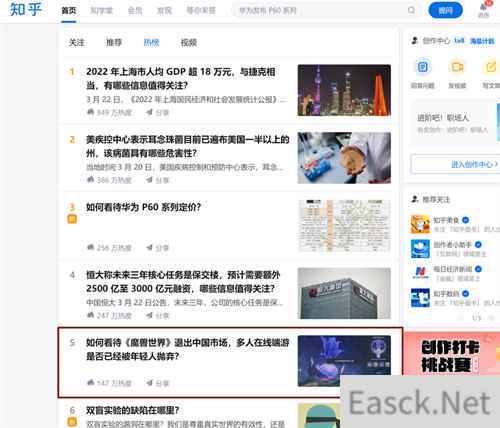
Task: Click 进入创作中心 link
Action: (474, 164)
